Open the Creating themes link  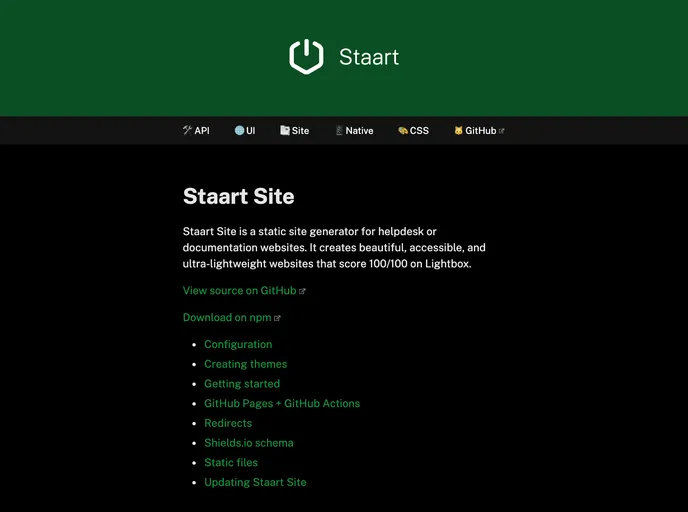point(245,364)
